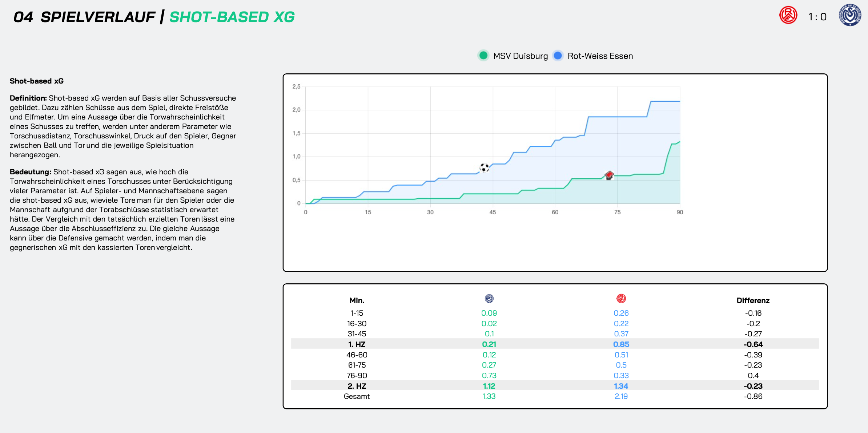Click the soccer ball goal marker on chart
This screenshot has height=433, width=868.
(x=484, y=167)
